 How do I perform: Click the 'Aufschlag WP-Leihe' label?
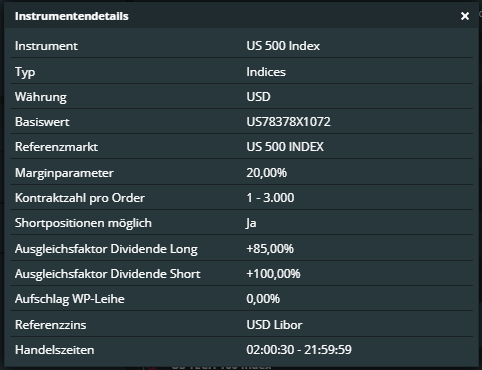70,299
